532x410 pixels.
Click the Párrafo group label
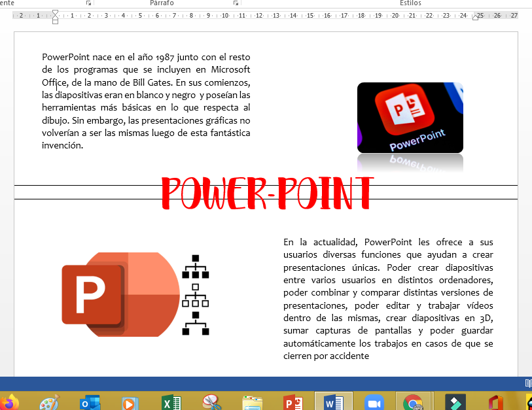[162, 3]
